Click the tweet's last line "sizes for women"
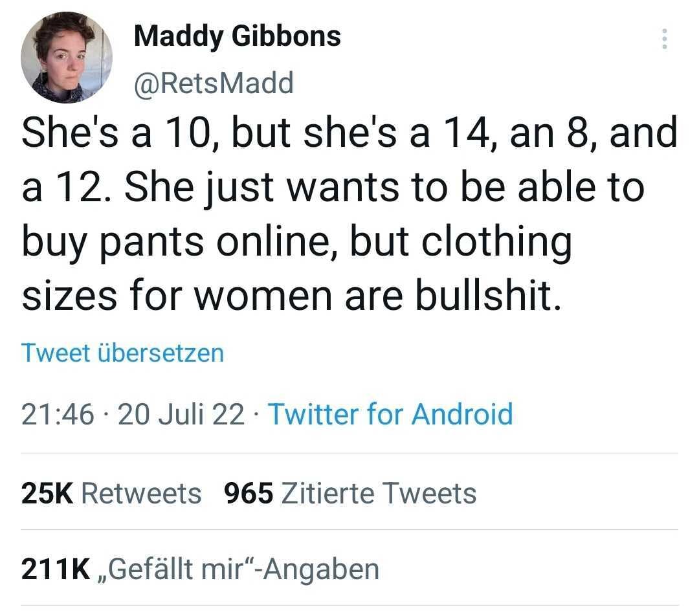Image resolution: width=699 pixels, height=616 pixels. coord(289,296)
